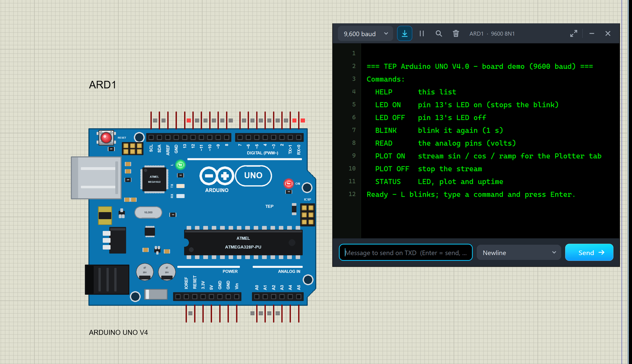
Task: Select the ATMEGA328P-PU chip on the board
Action: pyautogui.click(x=243, y=243)
